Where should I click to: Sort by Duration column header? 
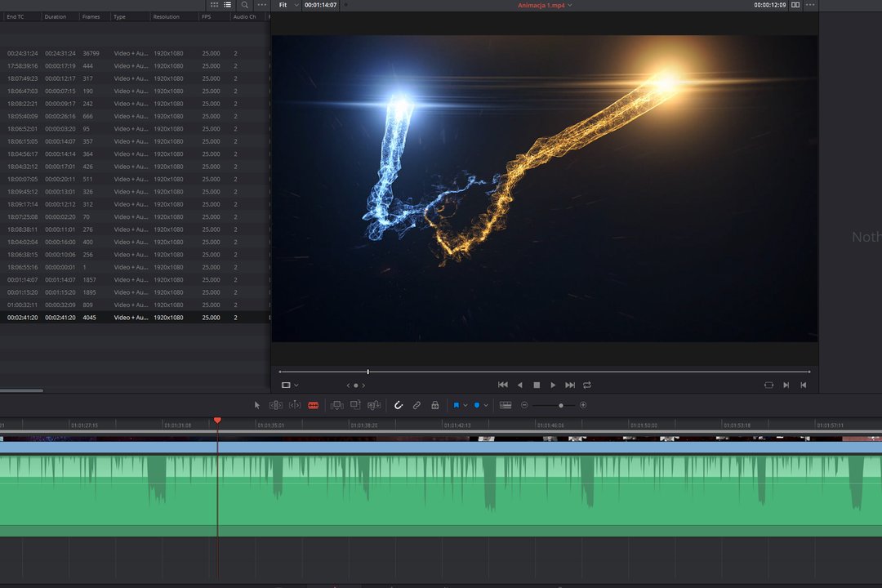coord(56,17)
